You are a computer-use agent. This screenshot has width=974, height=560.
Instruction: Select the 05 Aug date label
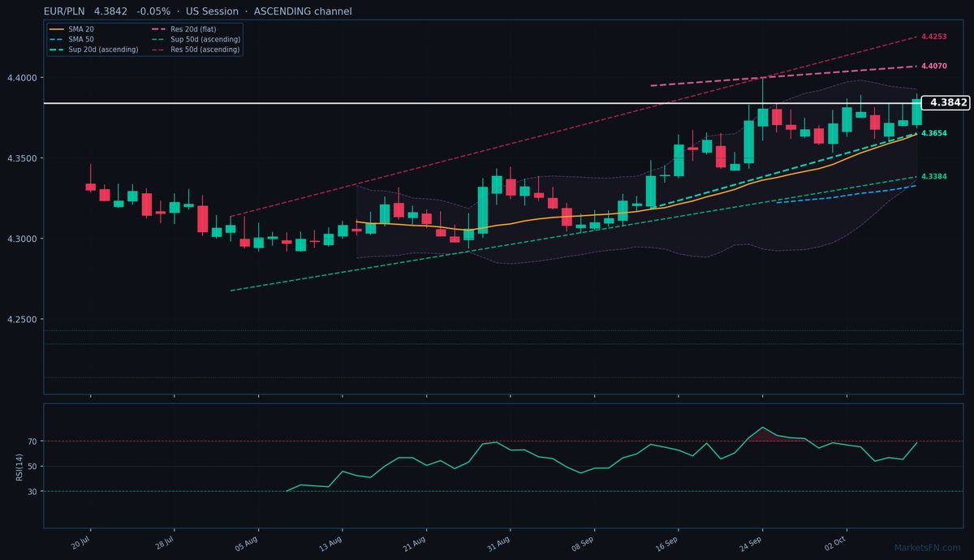pyautogui.click(x=248, y=544)
